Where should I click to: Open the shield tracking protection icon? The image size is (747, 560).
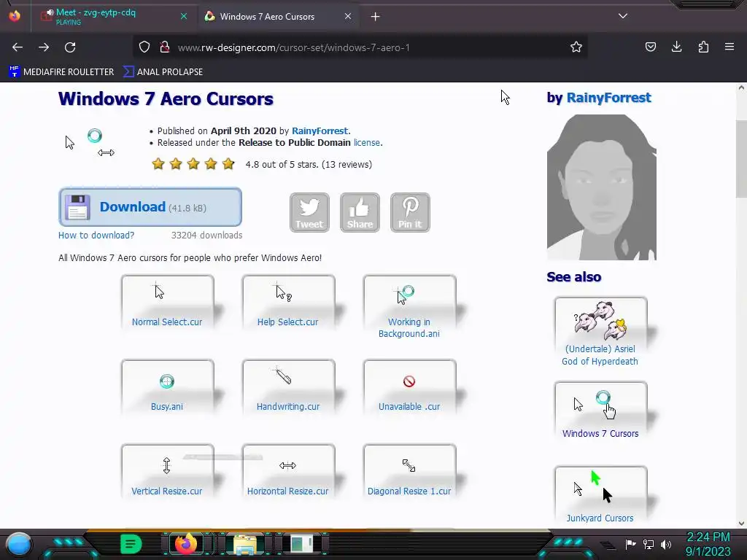(x=144, y=47)
